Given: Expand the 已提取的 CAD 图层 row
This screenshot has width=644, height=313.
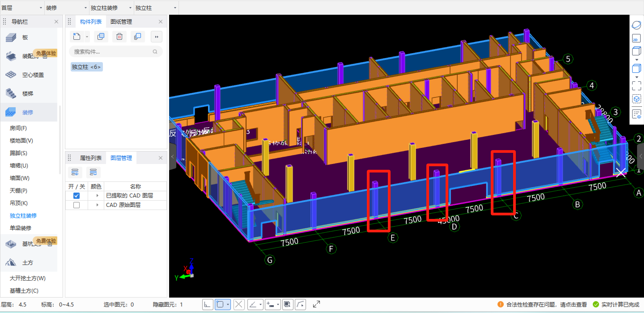Looking at the screenshot, I should coord(97,196).
